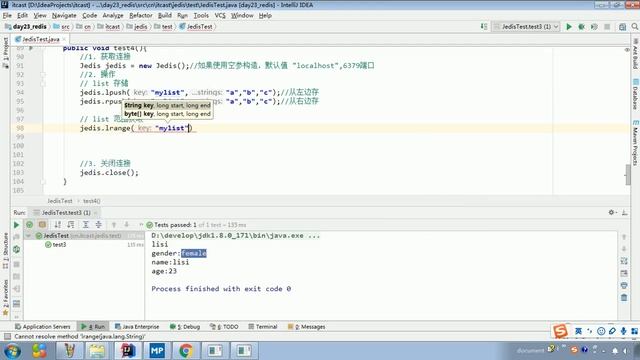The width and height of the screenshot is (640, 360).
Task: Open the Navigate menu
Action: (x=64, y=16)
